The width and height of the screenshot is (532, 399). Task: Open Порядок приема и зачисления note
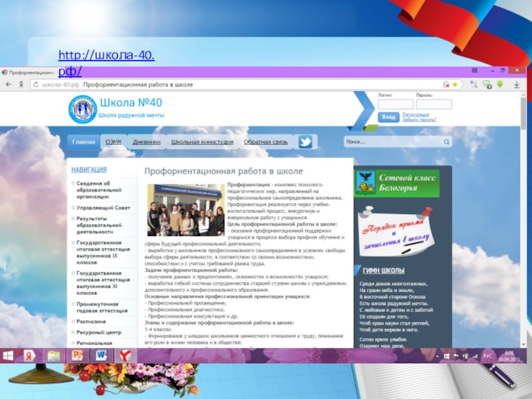click(x=396, y=232)
